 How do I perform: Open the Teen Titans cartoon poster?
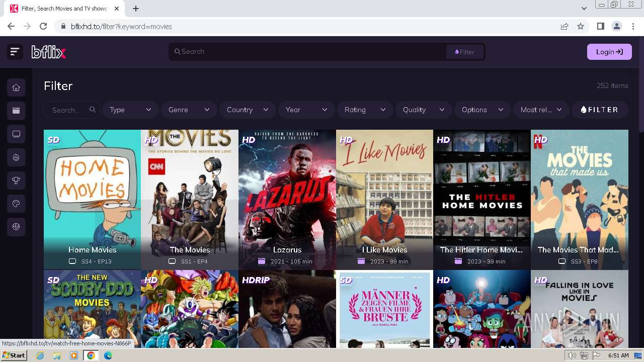[482, 309]
